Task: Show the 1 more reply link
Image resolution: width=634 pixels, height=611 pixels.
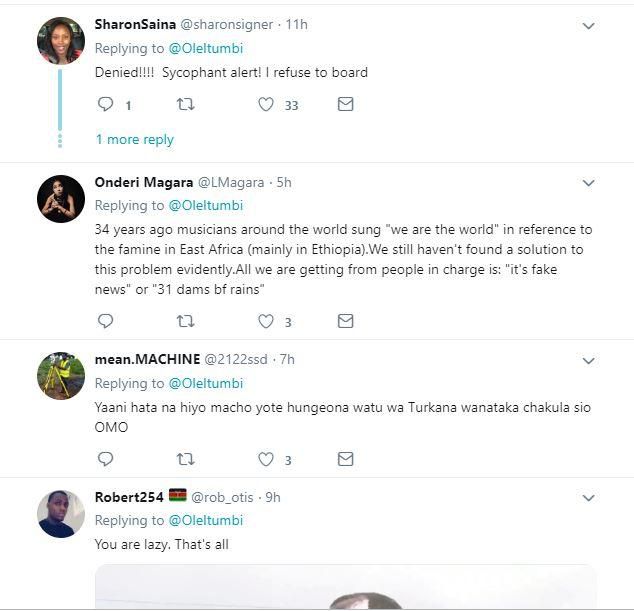Action: tap(135, 140)
